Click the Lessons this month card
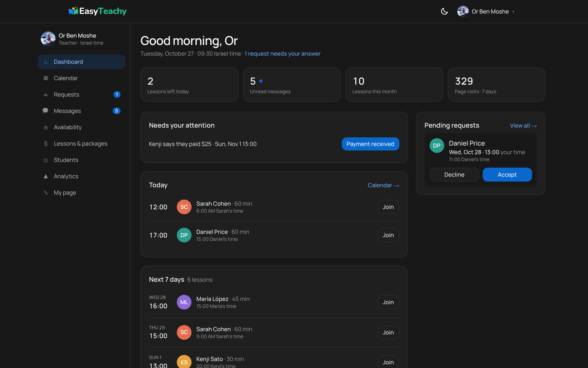This screenshot has width=588, height=368. [x=394, y=85]
